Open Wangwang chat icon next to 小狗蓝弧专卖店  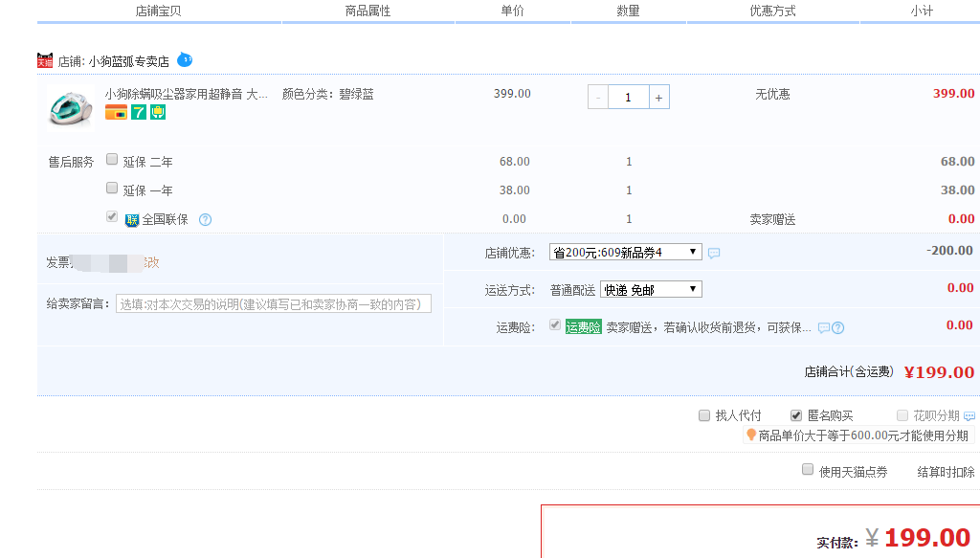[x=185, y=60]
